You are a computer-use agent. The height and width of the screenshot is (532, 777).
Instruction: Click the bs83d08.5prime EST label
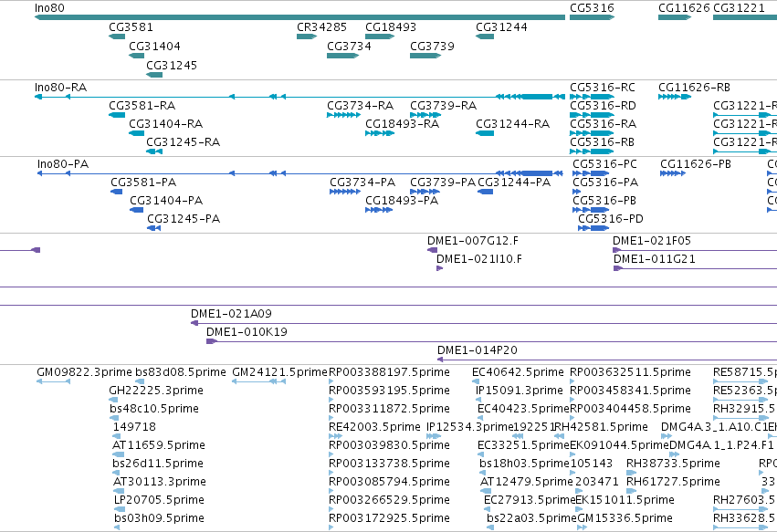click(x=181, y=372)
